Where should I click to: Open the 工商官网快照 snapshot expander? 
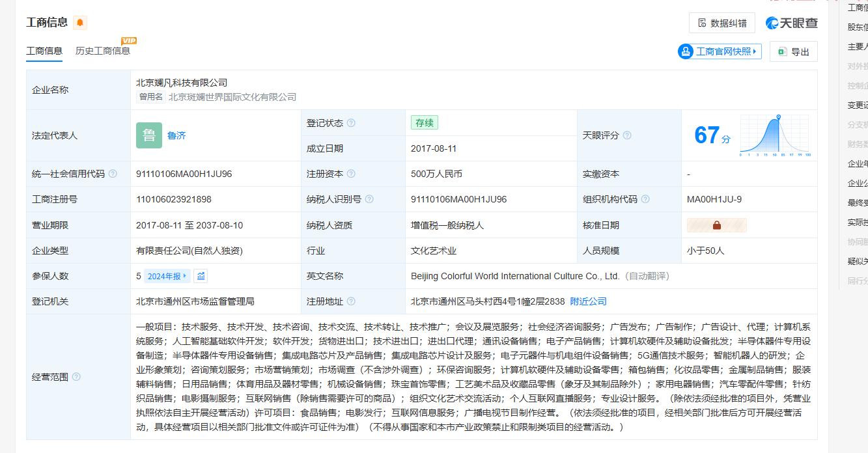point(720,51)
